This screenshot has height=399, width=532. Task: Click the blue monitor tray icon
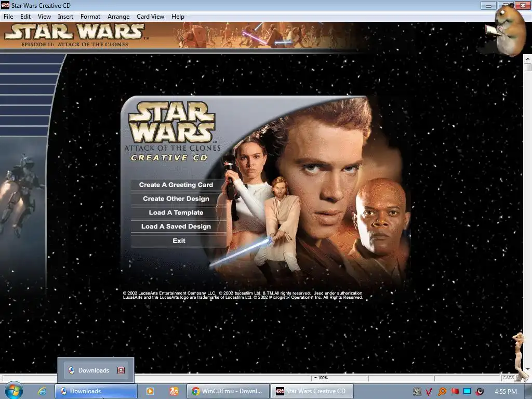pos(467,392)
